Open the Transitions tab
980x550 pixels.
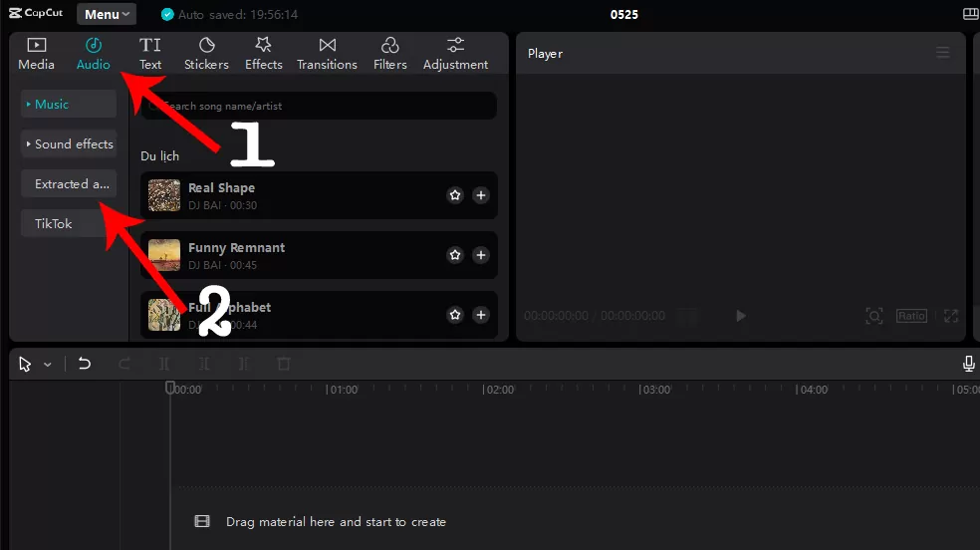(x=327, y=54)
